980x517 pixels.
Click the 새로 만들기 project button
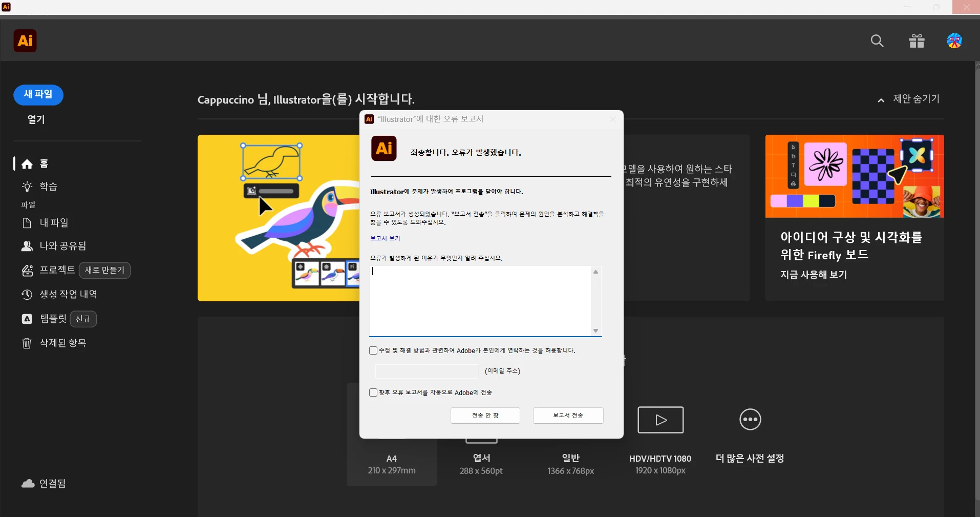pos(105,270)
